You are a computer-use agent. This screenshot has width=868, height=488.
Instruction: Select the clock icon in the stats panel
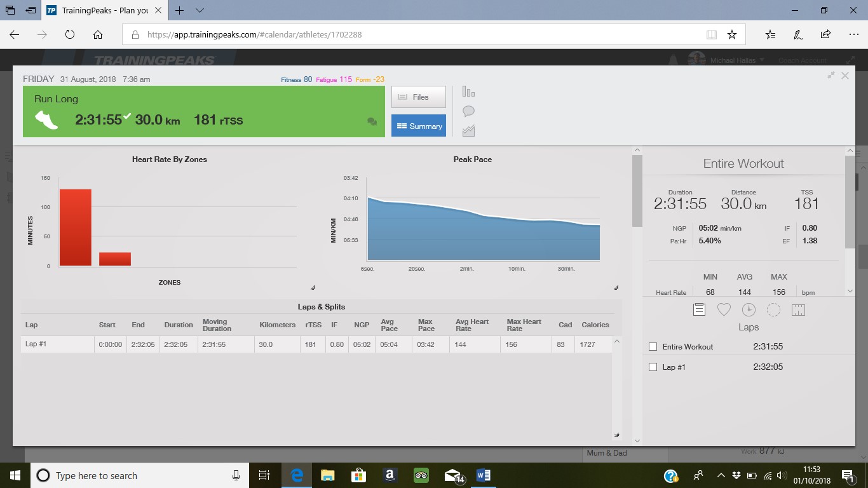click(749, 309)
